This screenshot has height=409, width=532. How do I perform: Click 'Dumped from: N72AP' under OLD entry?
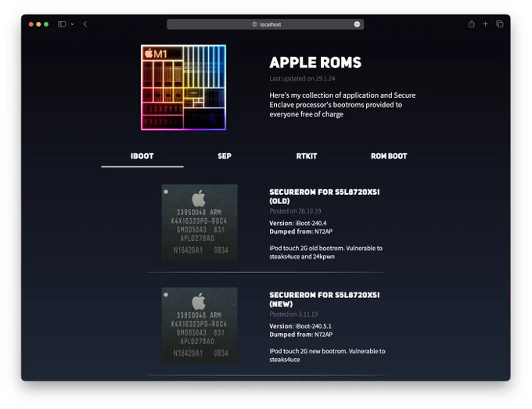point(301,231)
